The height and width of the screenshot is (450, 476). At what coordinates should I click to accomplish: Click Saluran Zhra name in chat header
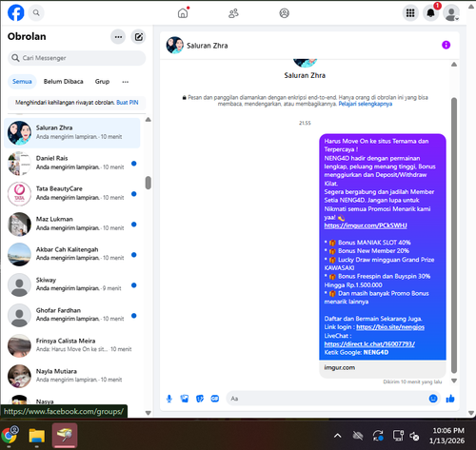[x=208, y=46]
